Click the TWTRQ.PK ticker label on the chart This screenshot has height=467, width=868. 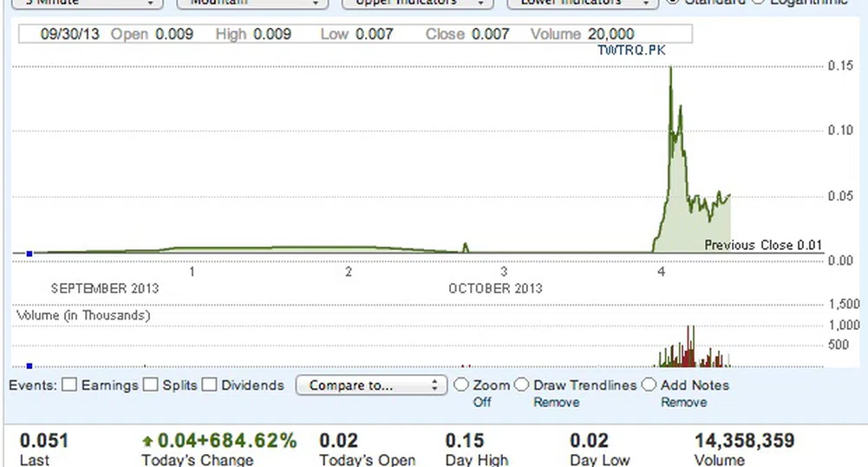(631, 49)
